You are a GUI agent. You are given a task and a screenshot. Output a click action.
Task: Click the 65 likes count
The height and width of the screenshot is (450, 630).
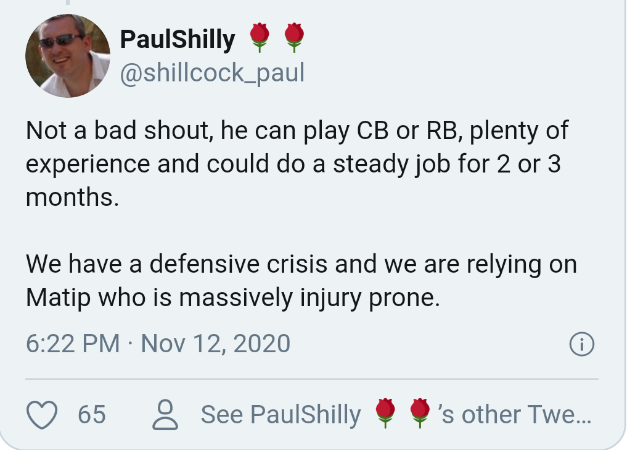pyautogui.click(x=91, y=414)
